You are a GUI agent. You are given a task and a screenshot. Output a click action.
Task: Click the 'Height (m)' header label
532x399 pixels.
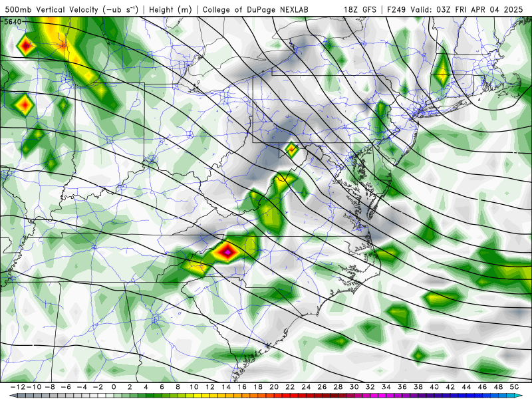pyautogui.click(x=170, y=9)
